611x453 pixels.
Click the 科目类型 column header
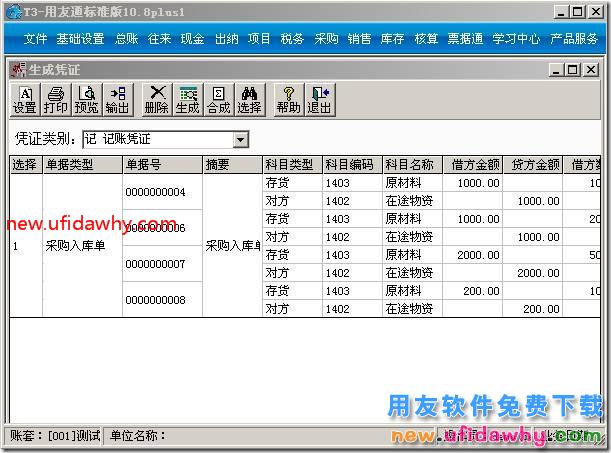(293, 165)
